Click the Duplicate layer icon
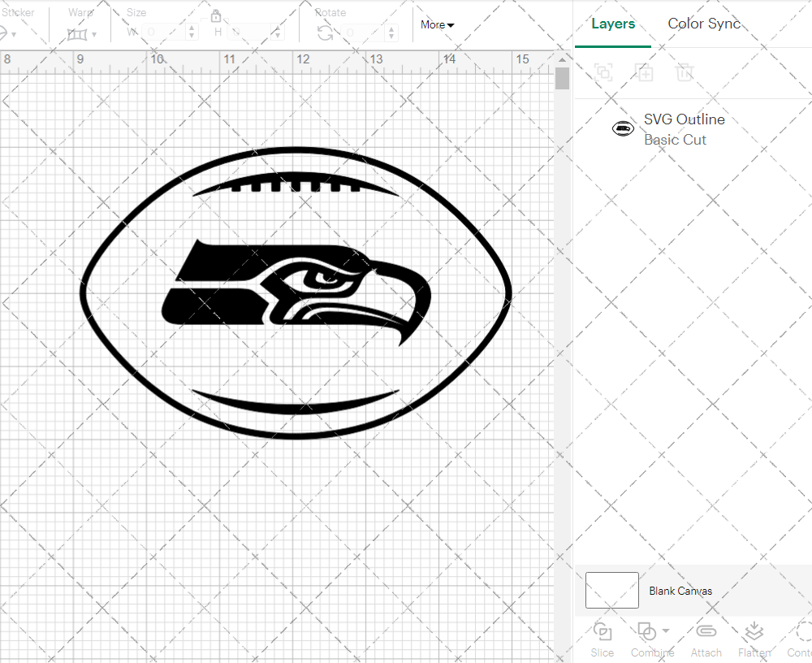This screenshot has height=663, width=812. pyautogui.click(x=645, y=72)
